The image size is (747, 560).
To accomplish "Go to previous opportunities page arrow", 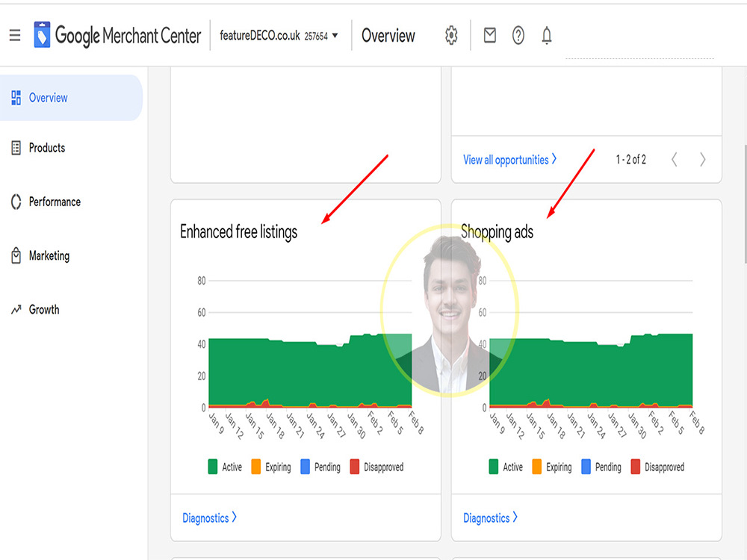I will coord(674,160).
